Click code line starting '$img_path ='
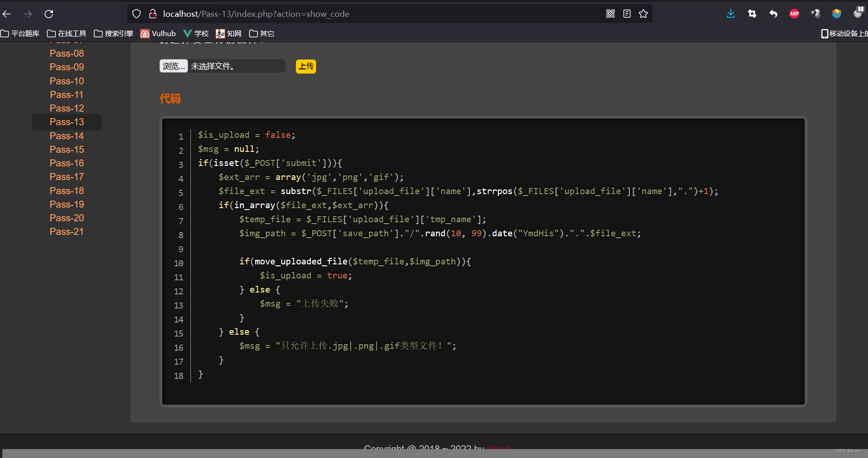The image size is (868, 458). pyautogui.click(x=440, y=233)
